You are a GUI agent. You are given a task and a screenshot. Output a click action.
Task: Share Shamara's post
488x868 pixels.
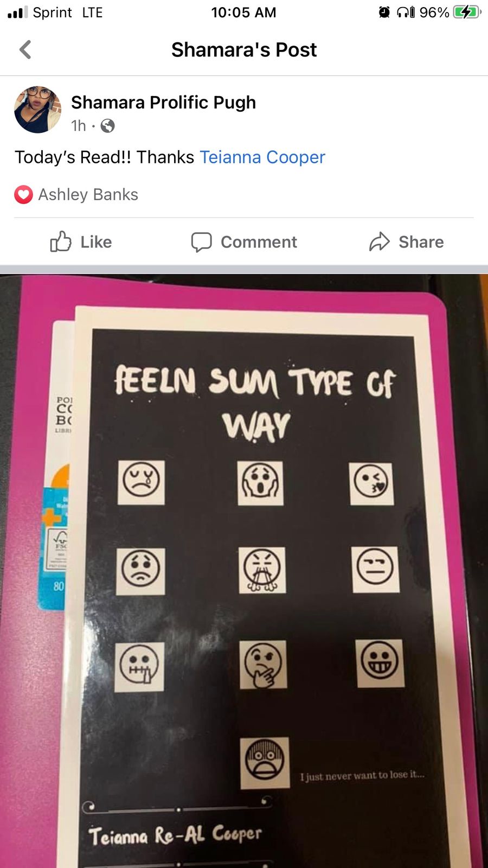pos(407,242)
